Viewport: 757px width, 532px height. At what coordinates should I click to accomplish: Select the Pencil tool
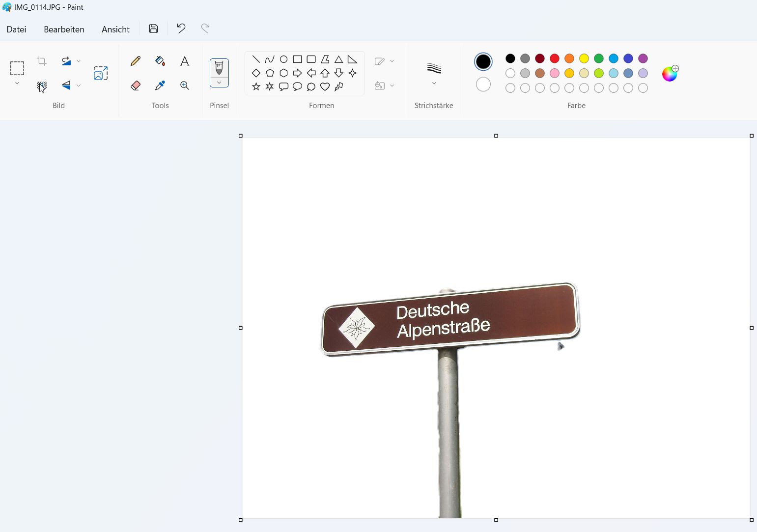tap(136, 61)
